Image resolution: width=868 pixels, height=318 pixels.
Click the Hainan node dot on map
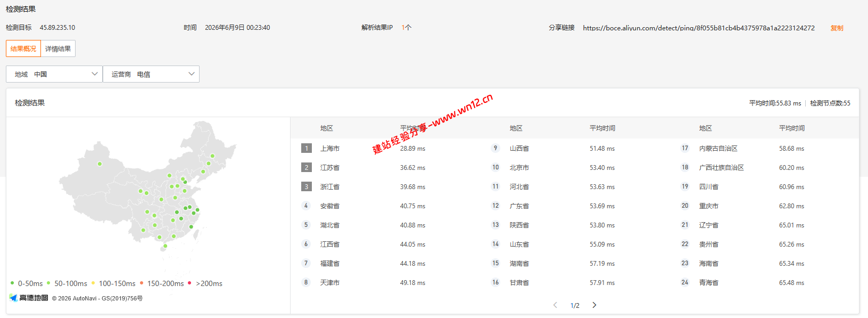tap(165, 246)
